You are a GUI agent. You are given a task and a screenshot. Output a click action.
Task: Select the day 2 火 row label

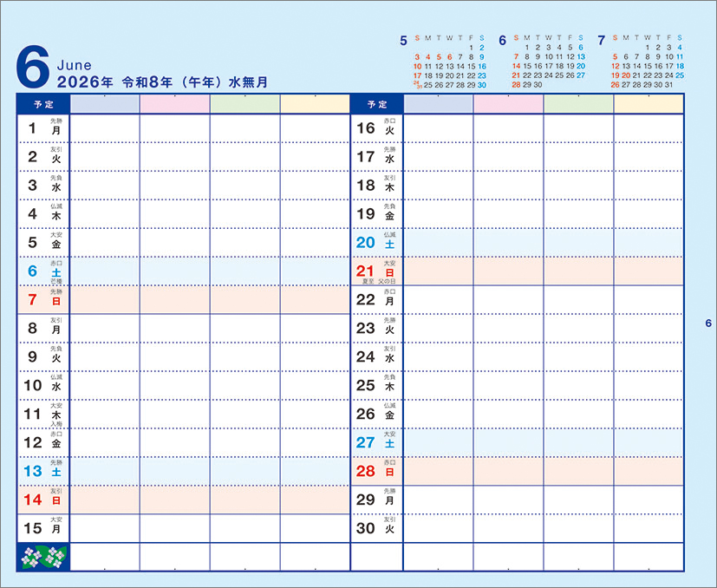coord(43,156)
